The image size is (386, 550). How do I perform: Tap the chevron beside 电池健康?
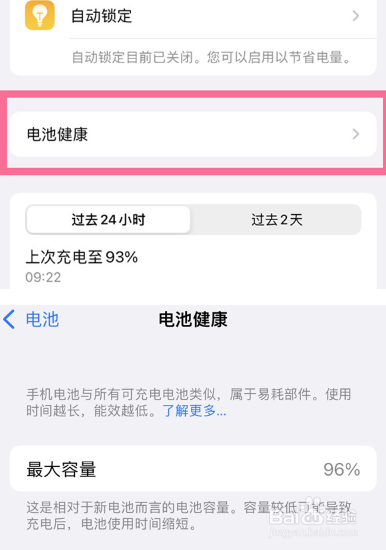(x=355, y=134)
